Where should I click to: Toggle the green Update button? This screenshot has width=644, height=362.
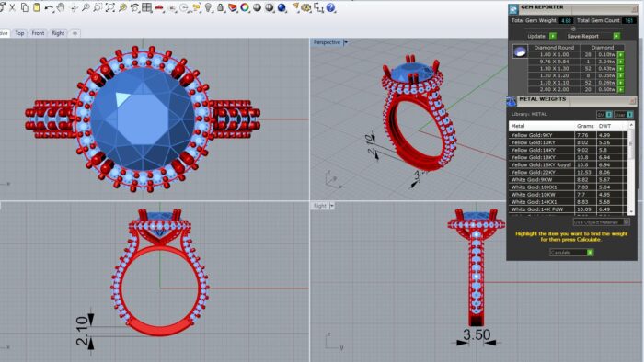(x=553, y=36)
